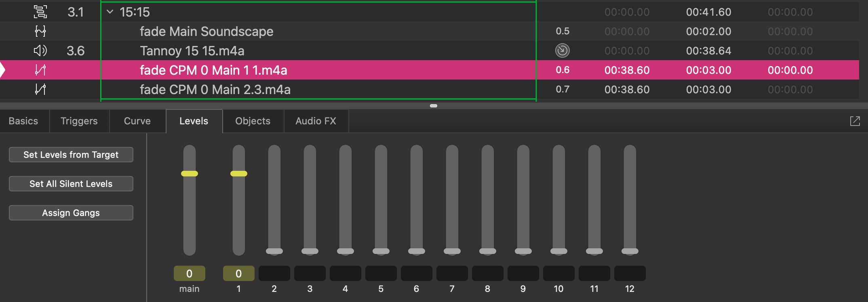Screen dimensions: 868x302
Task: Click the circular target icon on the Tannoy row
Action: 563,50
